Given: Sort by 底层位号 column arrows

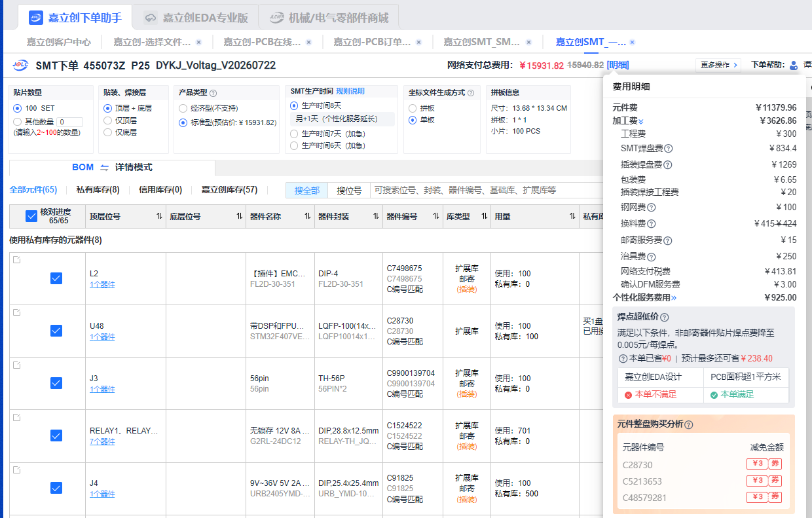Looking at the screenshot, I should (x=239, y=216).
